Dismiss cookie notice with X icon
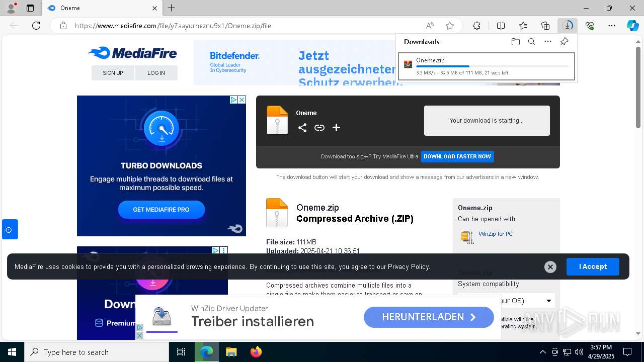The image size is (644, 362). click(550, 267)
